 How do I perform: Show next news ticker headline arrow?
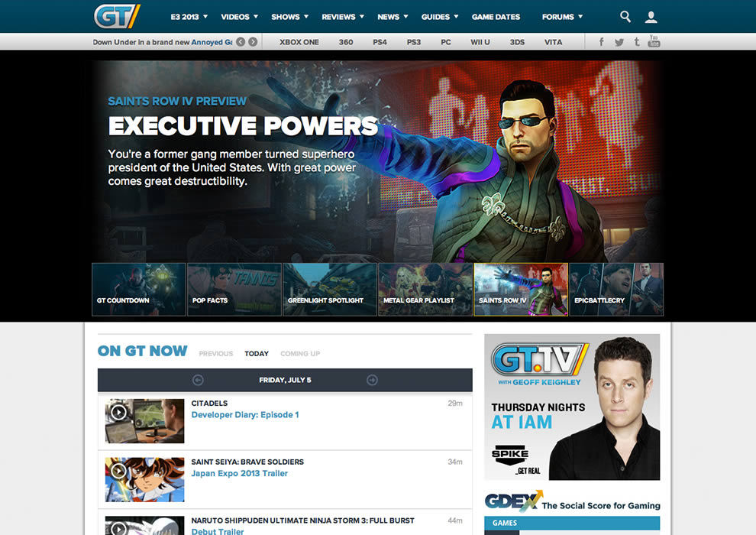click(x=253, y=42)
